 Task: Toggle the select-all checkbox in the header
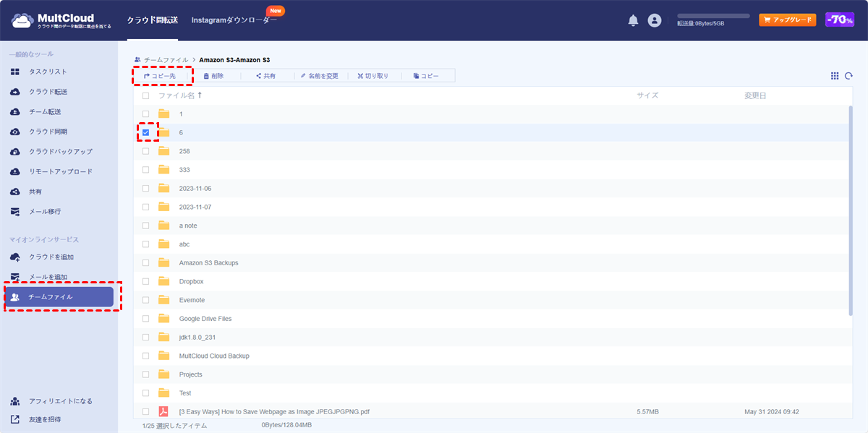145,95
